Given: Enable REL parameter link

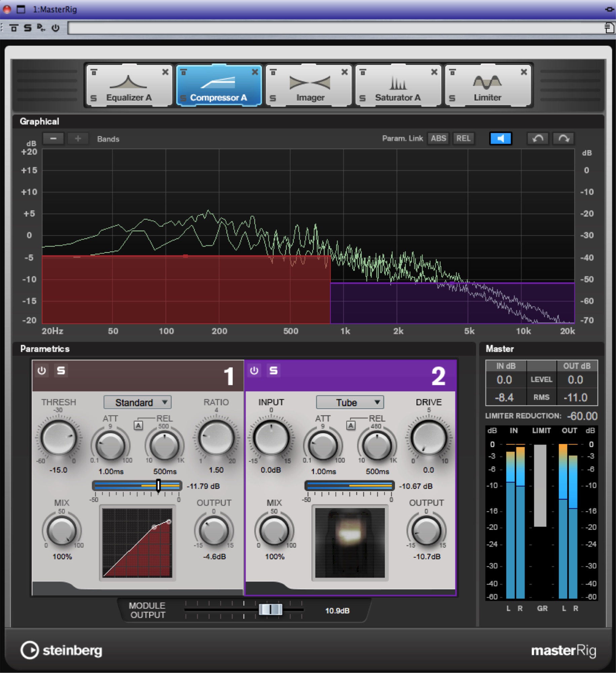Looking at the screenshot, I should coord(463,138).
